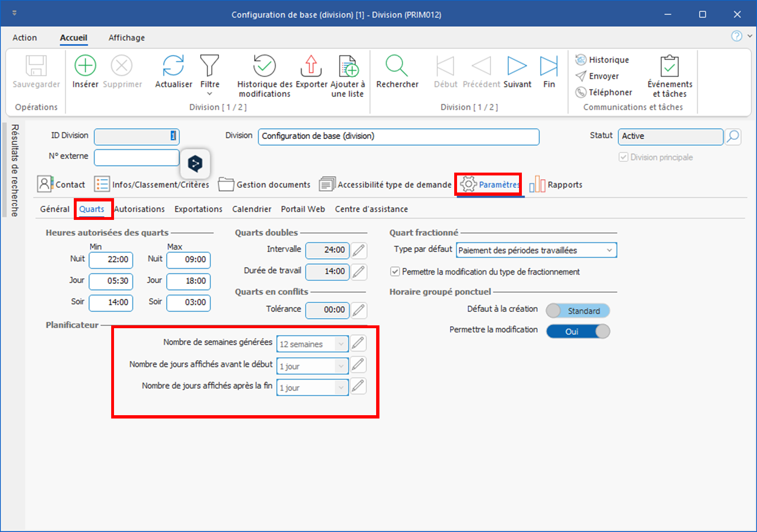Open Historique des modifications
The image size is (757, 532).
264,66
